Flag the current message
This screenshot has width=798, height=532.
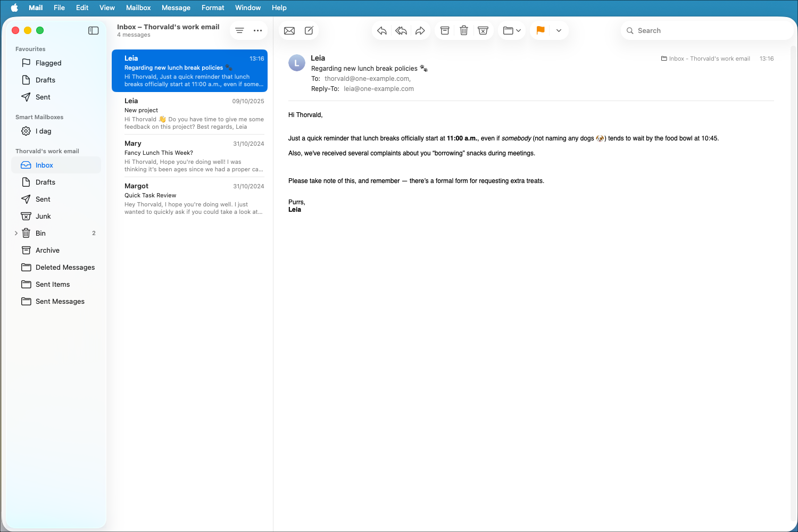539,30
